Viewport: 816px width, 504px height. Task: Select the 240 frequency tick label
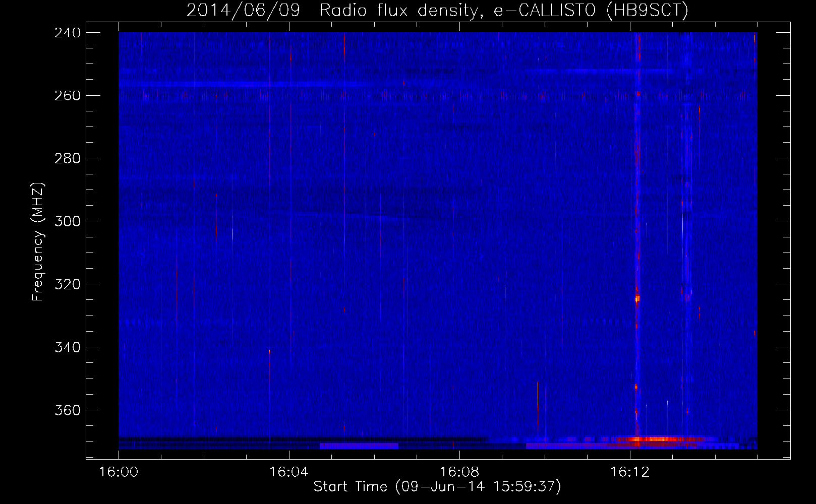(x=68, y=32)
